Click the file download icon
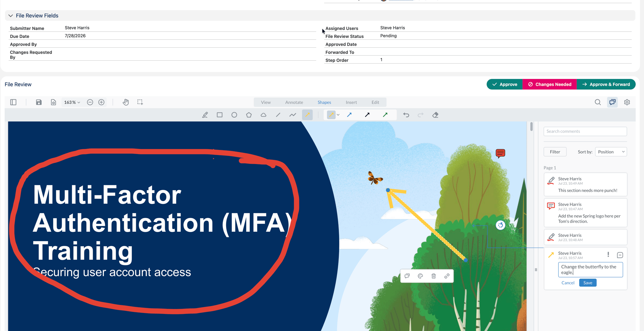 [x=53, y=102]
